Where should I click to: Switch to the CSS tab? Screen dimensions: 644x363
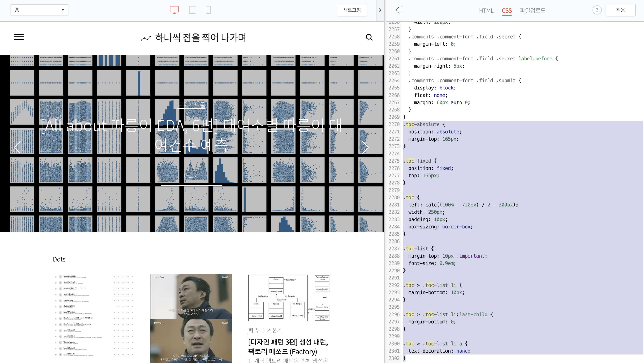click(506, 10)
